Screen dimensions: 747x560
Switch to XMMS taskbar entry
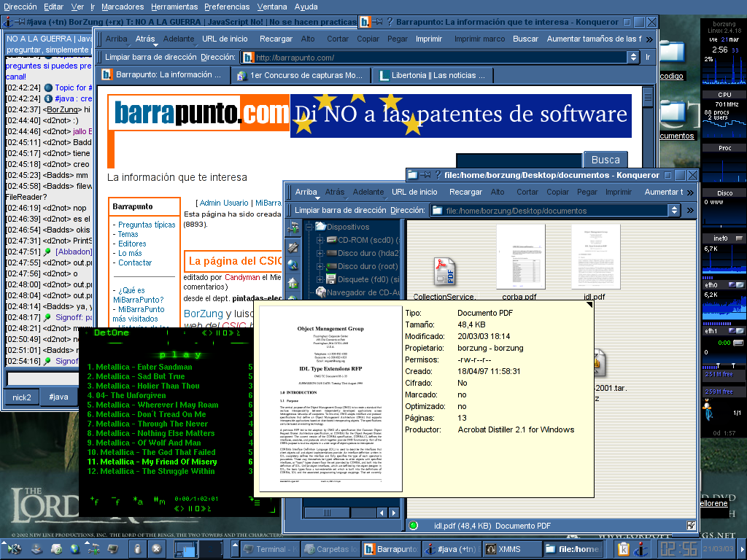point(512,549)
